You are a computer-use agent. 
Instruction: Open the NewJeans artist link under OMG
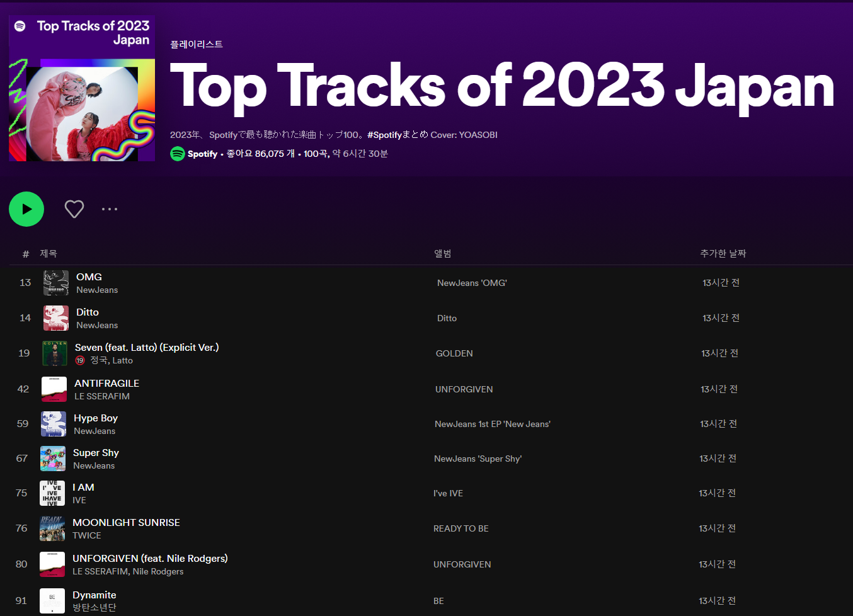[97, 290]
